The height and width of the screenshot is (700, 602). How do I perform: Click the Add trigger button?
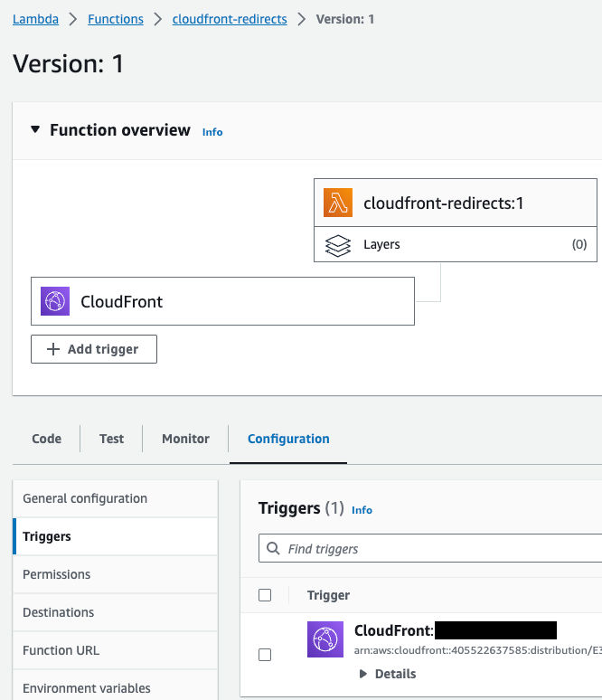coord(94,349)
